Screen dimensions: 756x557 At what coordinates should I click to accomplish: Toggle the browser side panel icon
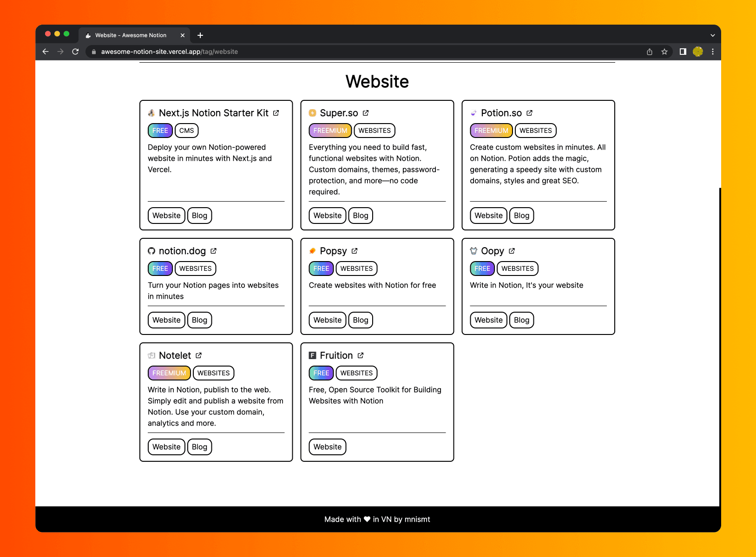tap(683, 52)
